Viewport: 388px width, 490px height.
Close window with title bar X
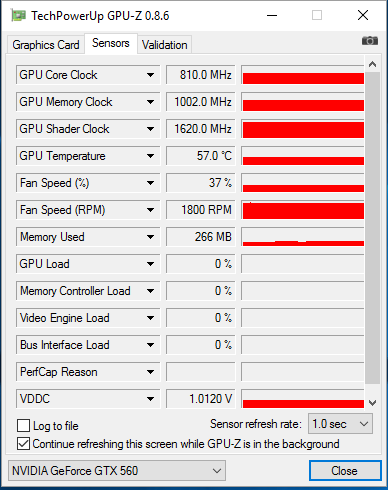(363, 15)
